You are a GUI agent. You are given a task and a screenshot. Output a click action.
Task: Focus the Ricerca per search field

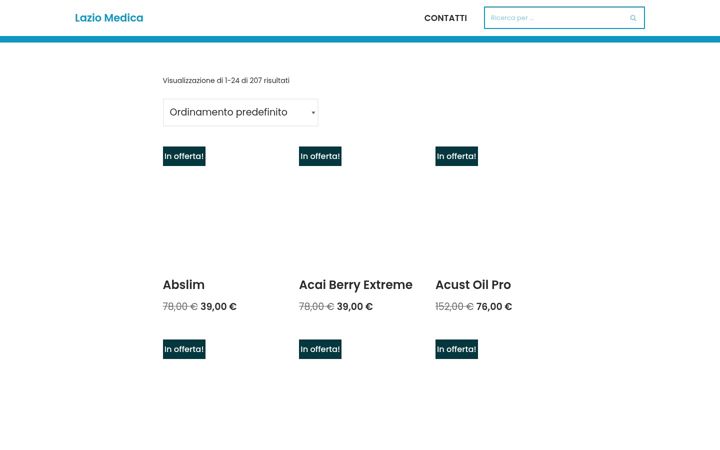564,18
